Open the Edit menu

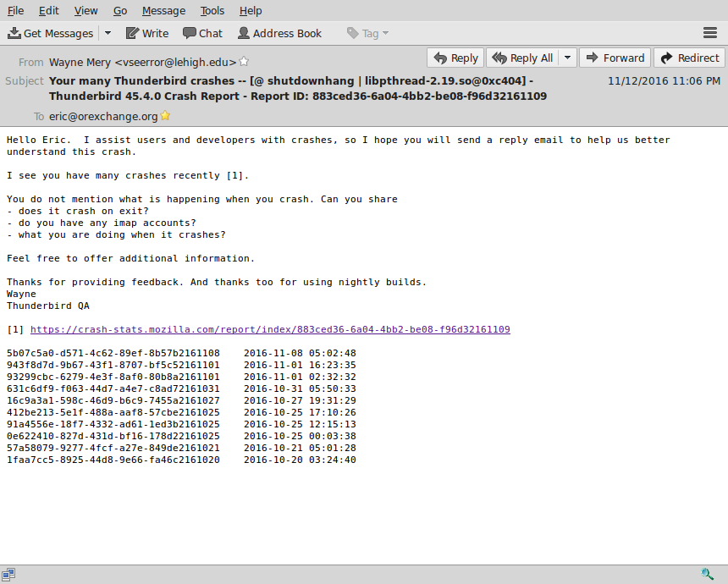[49, 11]
